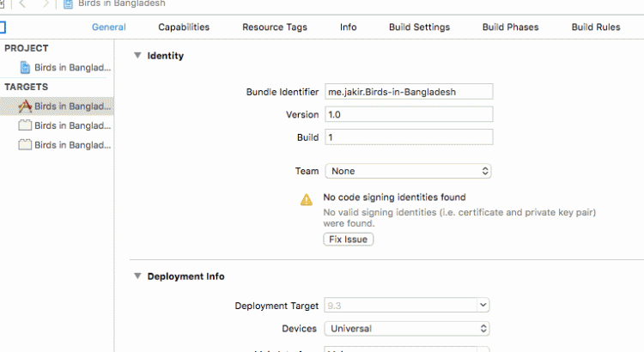This screenshot has height=352, width=644.
Task: Select the app target with the A icon
Action: coord(25,106)
